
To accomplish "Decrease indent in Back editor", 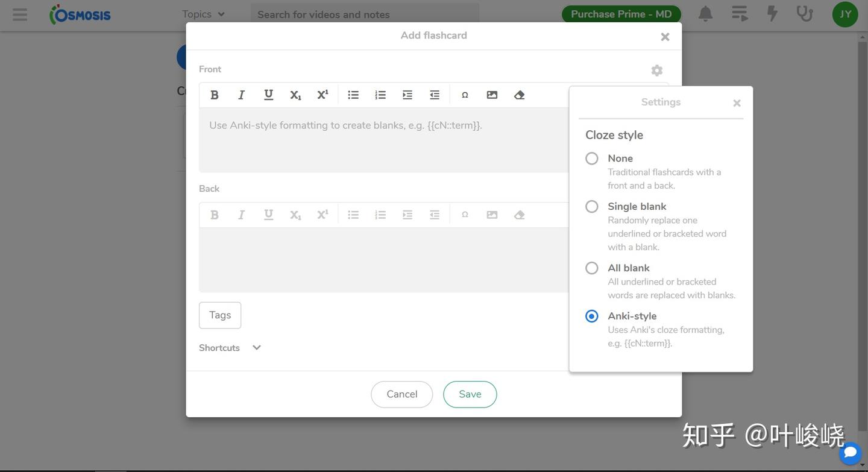I will (x=435, y=215).
